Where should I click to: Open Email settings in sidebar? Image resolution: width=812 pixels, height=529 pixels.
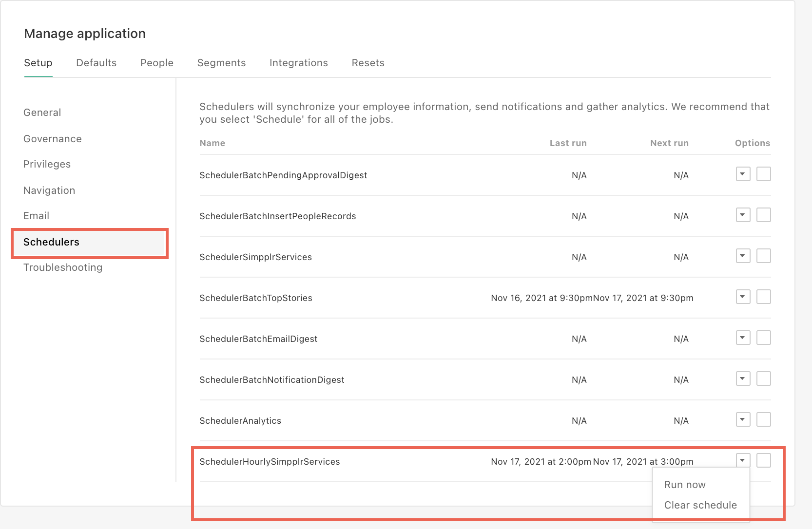(36, 216)
